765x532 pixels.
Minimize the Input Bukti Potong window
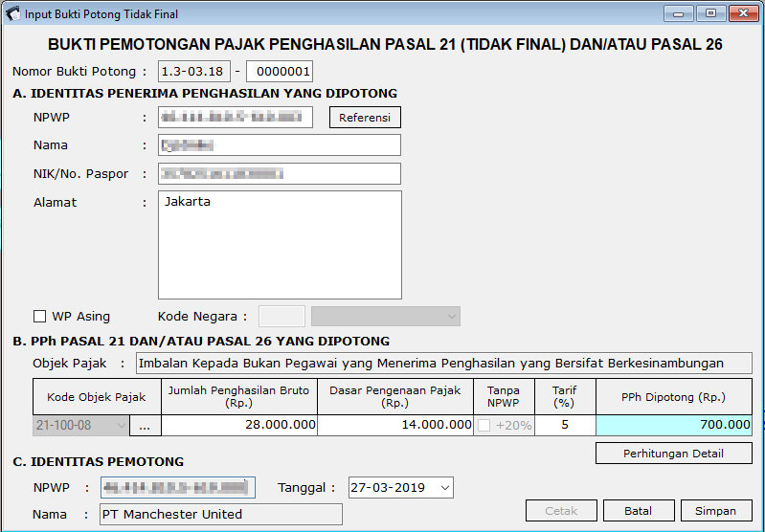click(679, 13)
